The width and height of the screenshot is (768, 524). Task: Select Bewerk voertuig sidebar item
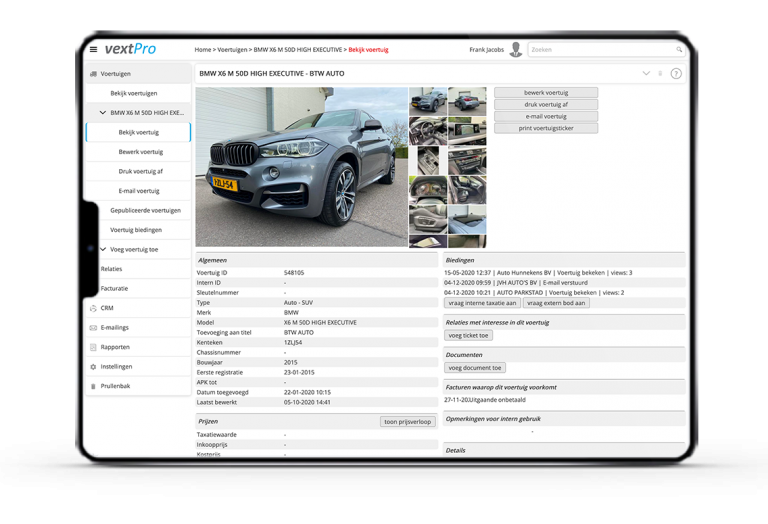click(141, 152)
